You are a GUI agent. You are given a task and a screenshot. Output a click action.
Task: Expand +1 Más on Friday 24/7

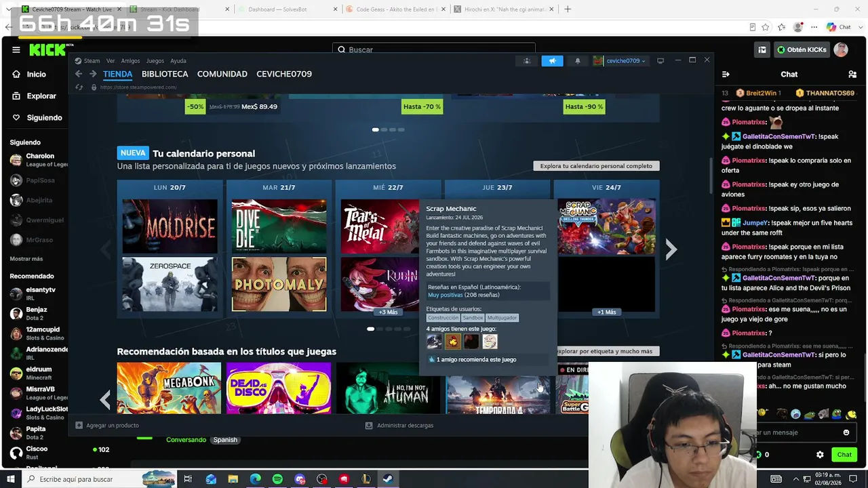pos(606,312)
